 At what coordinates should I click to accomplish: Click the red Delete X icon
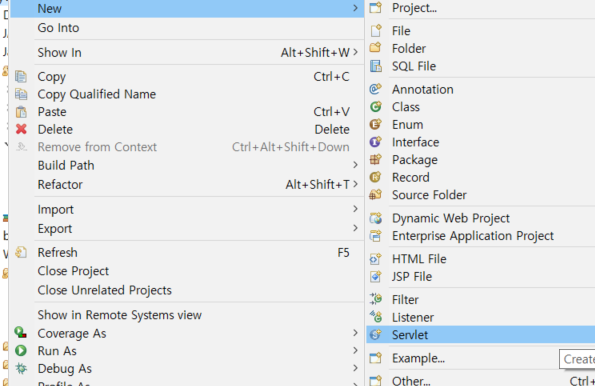point(21,129)
